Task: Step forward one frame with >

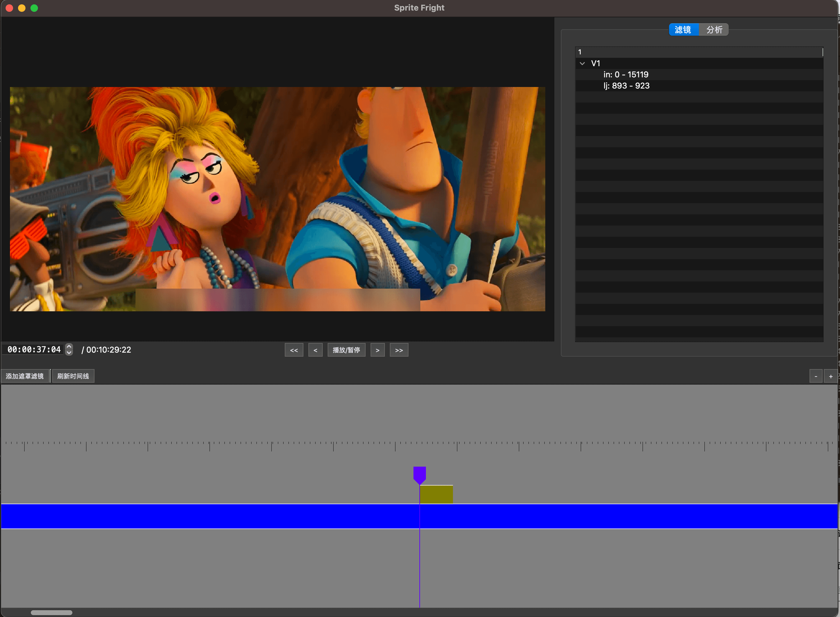Action: point(377,350)
